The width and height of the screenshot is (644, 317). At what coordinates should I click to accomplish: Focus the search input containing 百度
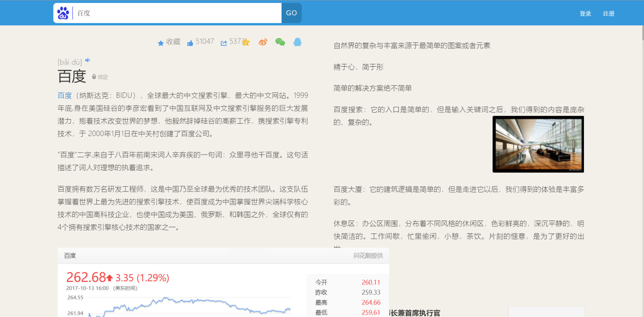point(178,13)
